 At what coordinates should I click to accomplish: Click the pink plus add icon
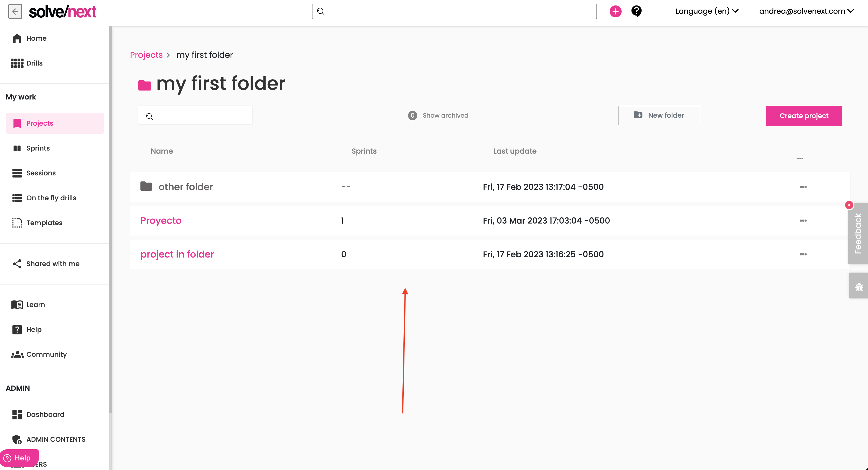click(x=615, y=11)
